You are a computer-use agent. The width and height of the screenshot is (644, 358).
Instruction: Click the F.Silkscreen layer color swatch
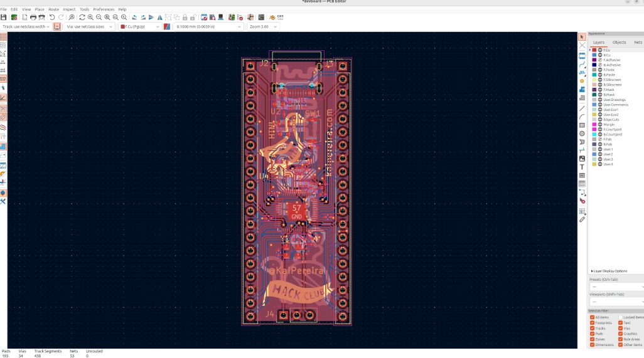click(594, 80)
